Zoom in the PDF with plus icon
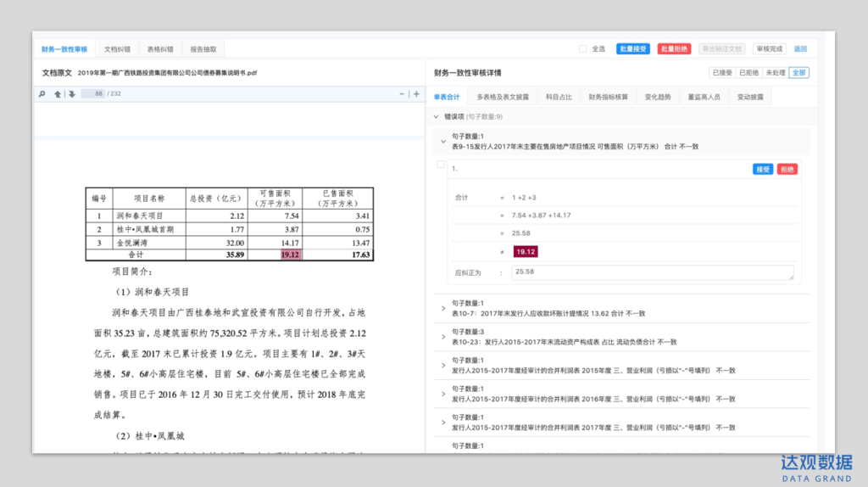Screen dimensions: 868x487 tap(415, 94)
